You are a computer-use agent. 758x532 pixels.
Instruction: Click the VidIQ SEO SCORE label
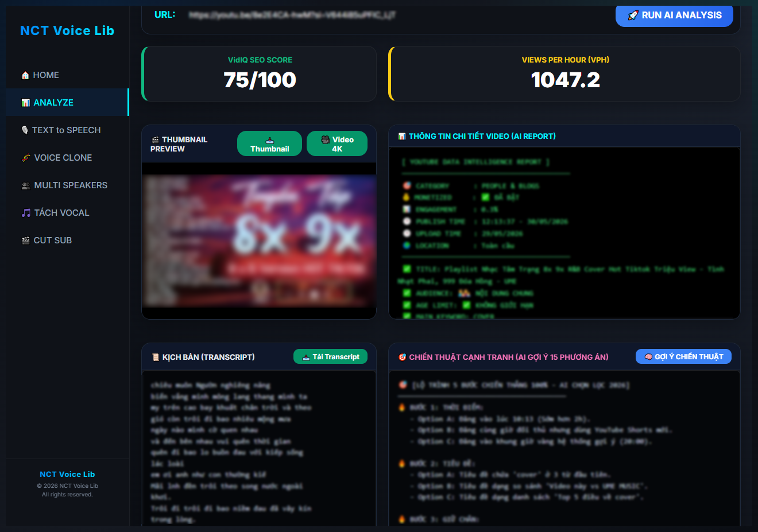tap(260, 60)
